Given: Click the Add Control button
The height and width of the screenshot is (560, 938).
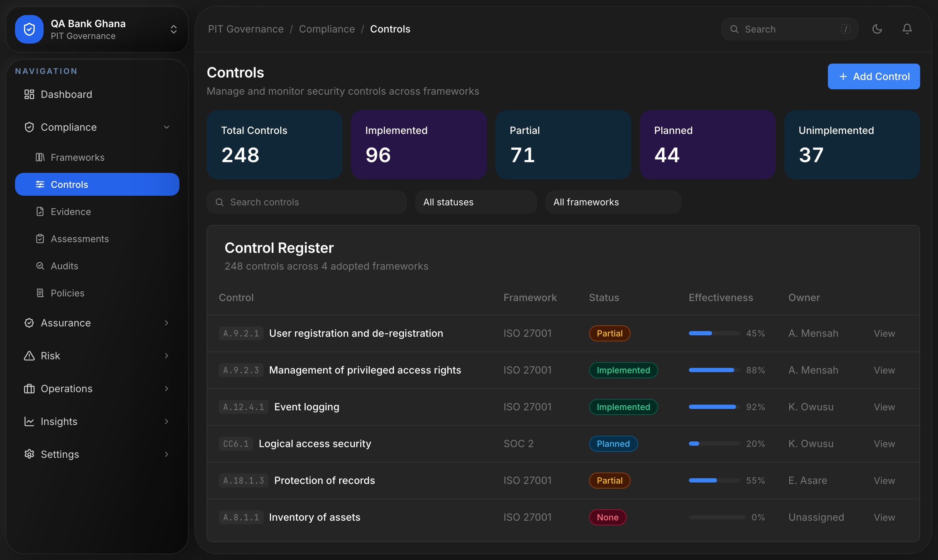Looking at the screenshot, I should pyautogui.click(x=874, y=76).
